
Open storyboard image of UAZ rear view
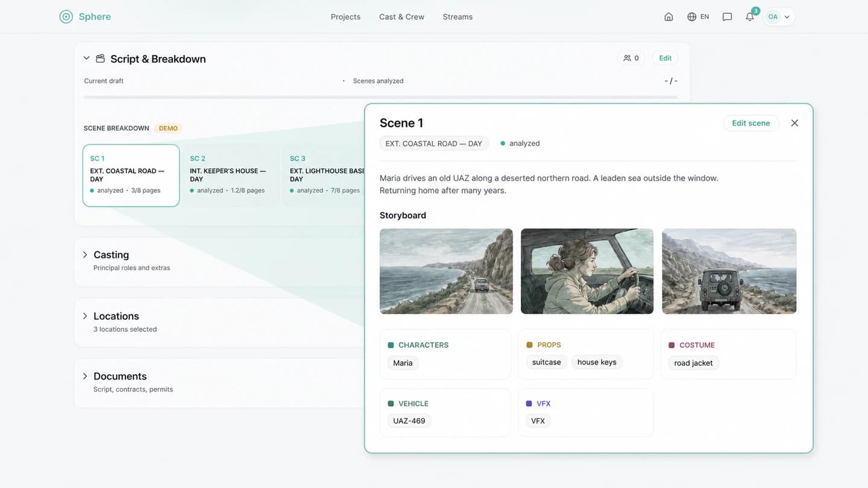point(729,271)
